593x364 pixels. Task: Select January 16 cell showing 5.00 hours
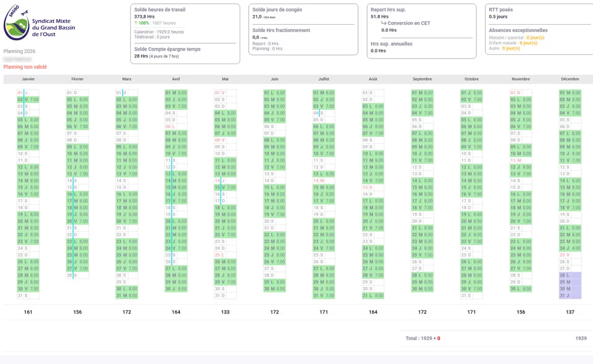coord(28,194)
